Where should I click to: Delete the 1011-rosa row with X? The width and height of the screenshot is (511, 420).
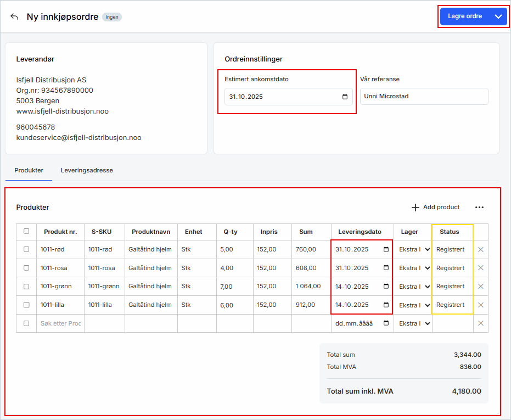[x=481, y=268]
